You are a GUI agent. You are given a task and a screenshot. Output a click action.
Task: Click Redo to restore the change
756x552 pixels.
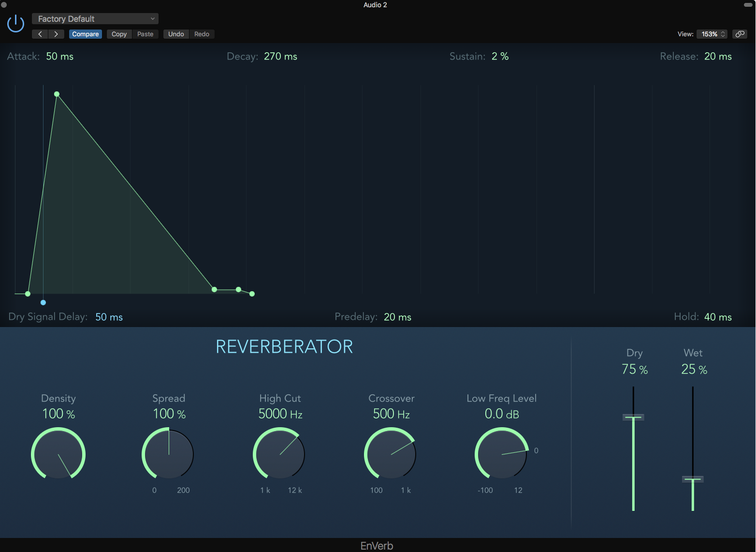[x=202, y=34]
